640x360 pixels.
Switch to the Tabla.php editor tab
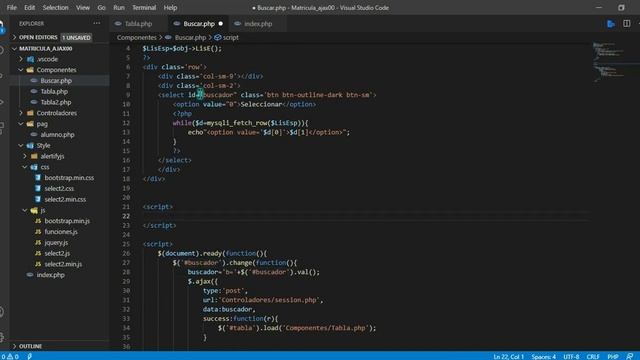point(138,24)
